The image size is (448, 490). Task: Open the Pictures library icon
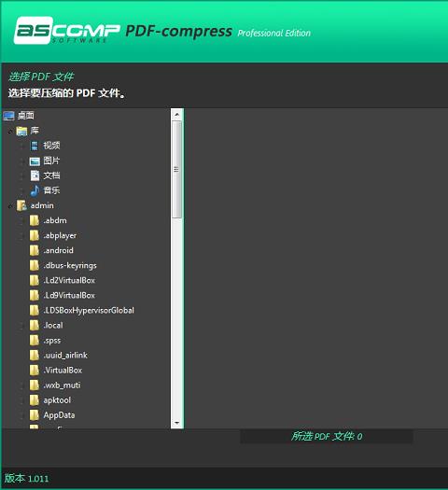point(35,161)
